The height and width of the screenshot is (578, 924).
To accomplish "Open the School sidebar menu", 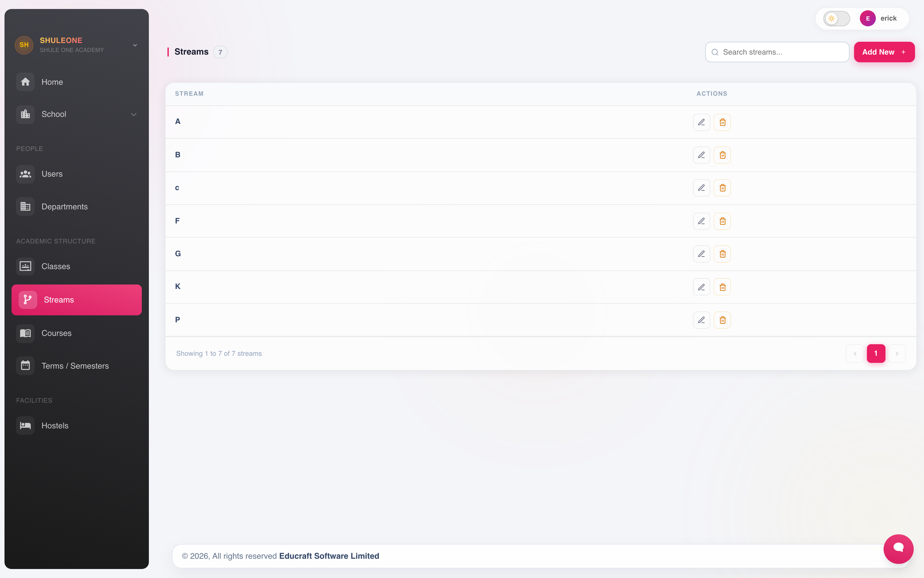I will (x=76, y=114).
